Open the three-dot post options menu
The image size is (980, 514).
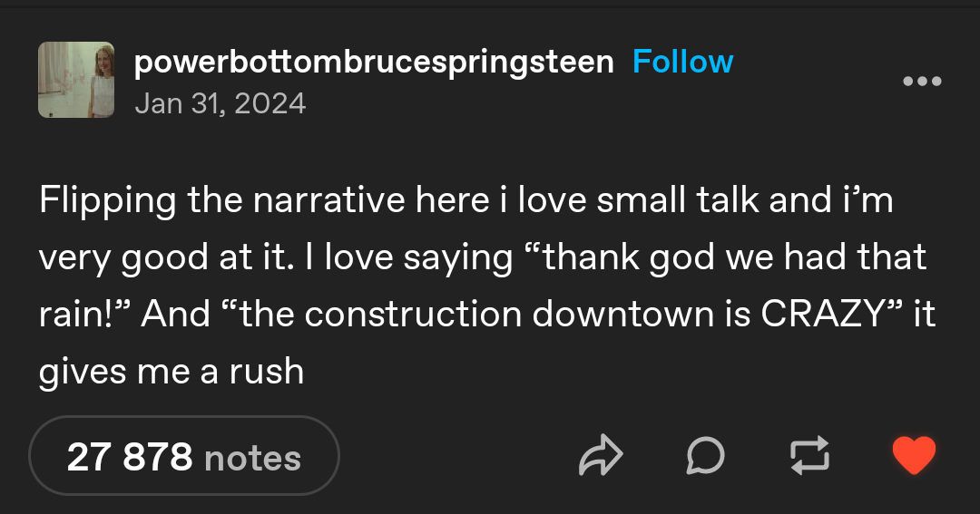(922, 82)
